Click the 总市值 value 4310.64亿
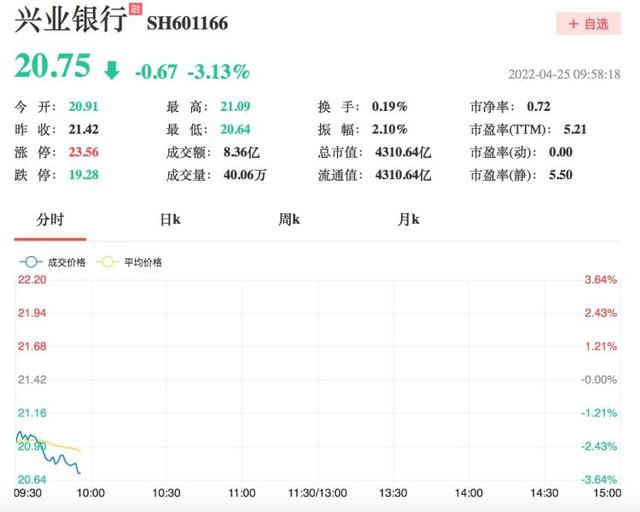The height and width of the screenshot is (512, 640). (x=403, y=152)
